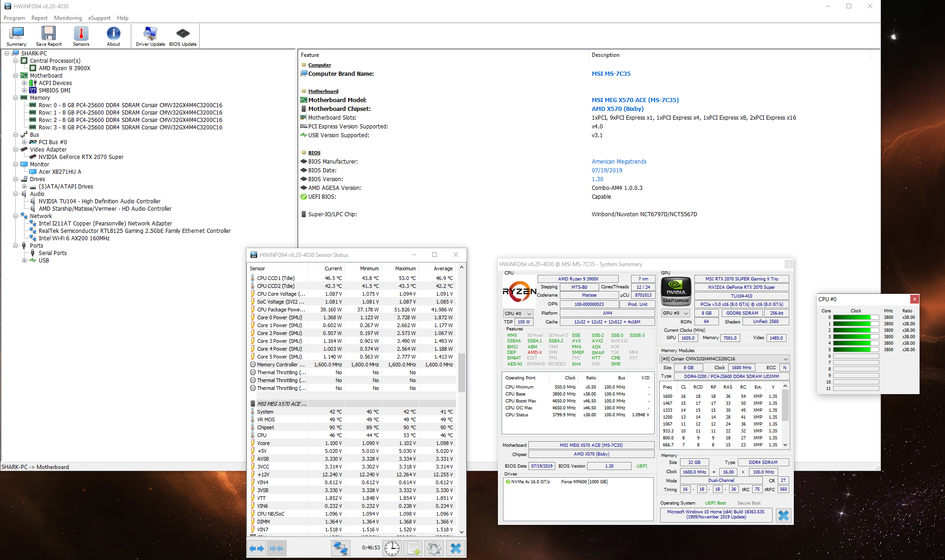
Task: Select AMD Ryzen 9 3900X tree item
Action: click(64, 68)
